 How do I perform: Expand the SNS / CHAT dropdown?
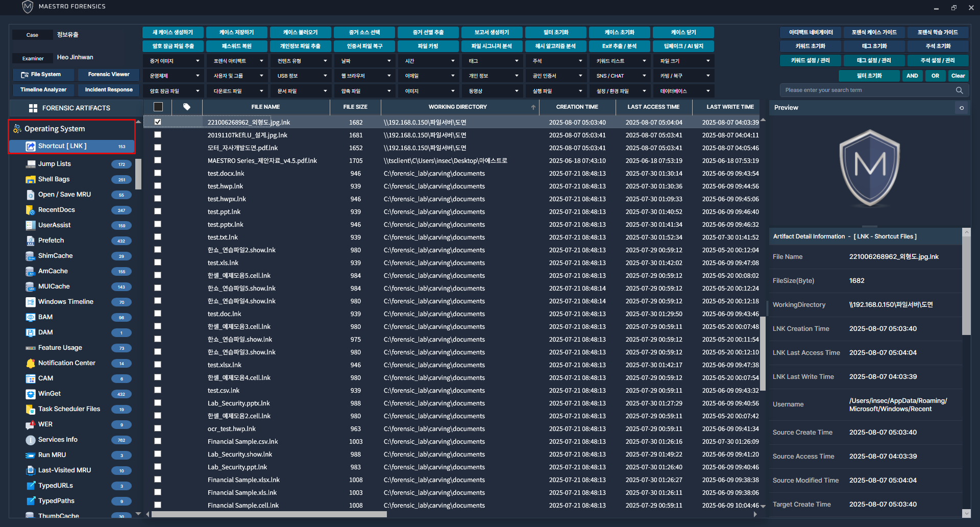(620, 76)
